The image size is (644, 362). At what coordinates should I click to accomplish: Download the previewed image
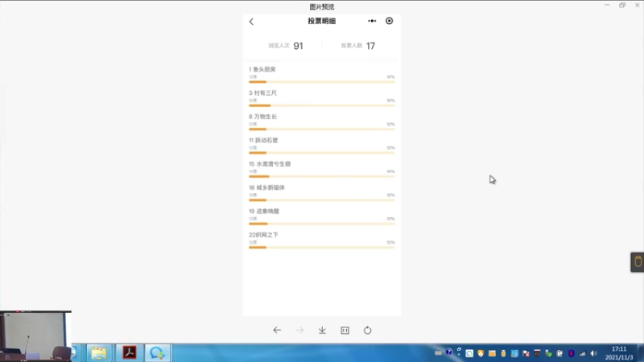tap(323, 330)
